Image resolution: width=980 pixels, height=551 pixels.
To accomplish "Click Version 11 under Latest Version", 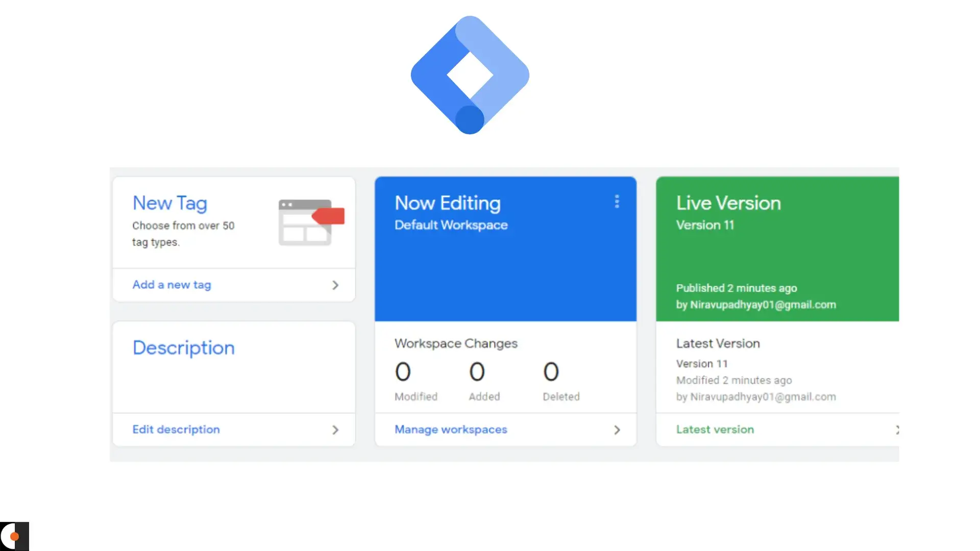I will pos(702,364).
